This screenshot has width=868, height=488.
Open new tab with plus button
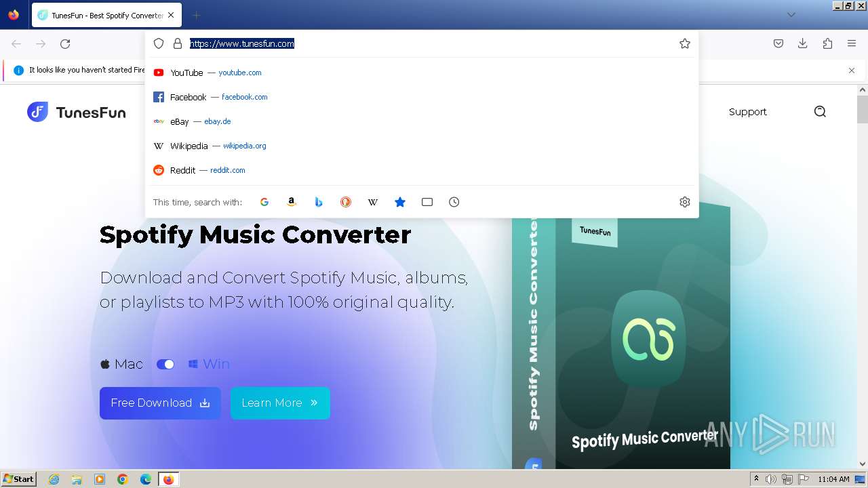(x=196, y=15)
